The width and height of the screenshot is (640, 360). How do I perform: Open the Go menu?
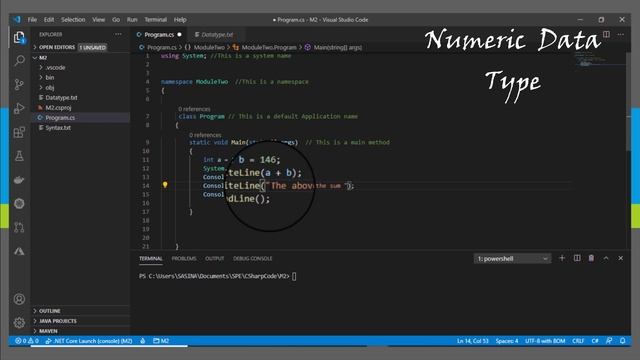[116, 20]
